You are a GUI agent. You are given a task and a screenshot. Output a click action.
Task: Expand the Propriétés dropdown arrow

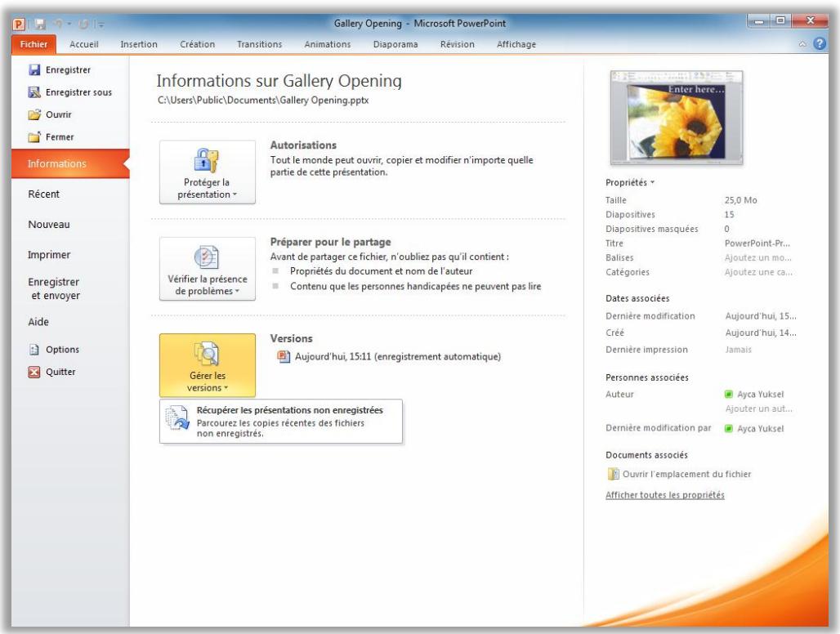(x=653, y=182)
